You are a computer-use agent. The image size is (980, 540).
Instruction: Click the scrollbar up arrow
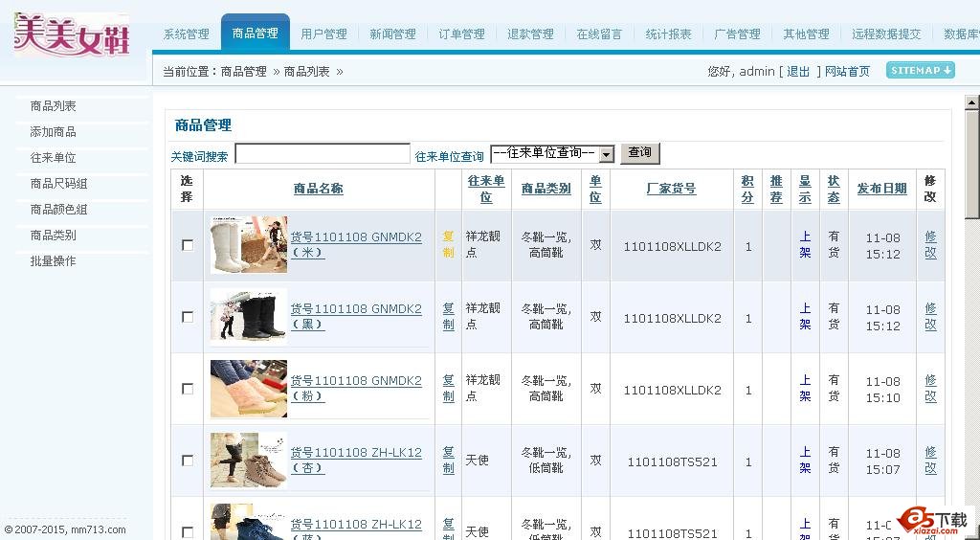click(x=972, y=101)
